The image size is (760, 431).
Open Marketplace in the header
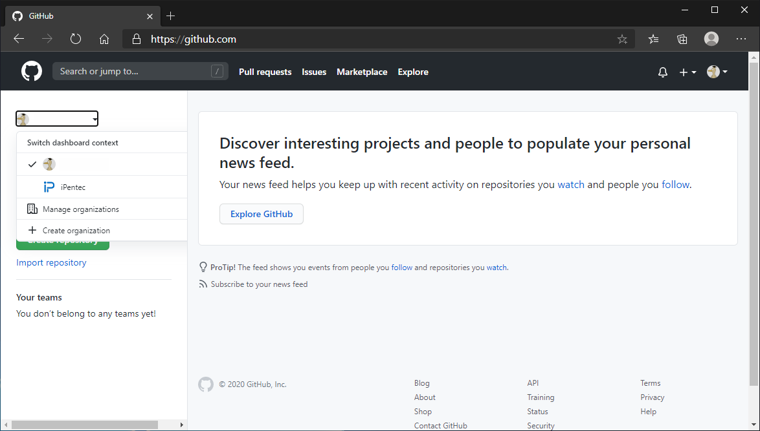click(x=362, y=72)
